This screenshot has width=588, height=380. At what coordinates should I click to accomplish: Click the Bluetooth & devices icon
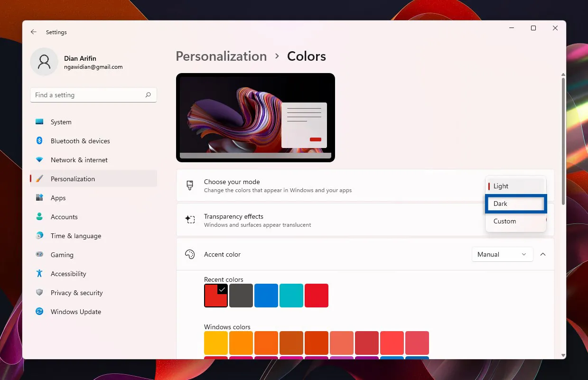pos(39,141)
